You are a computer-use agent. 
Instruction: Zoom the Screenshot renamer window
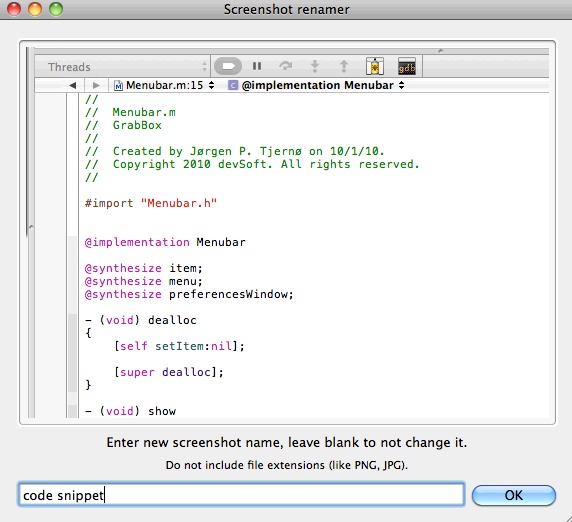point(56,9)
